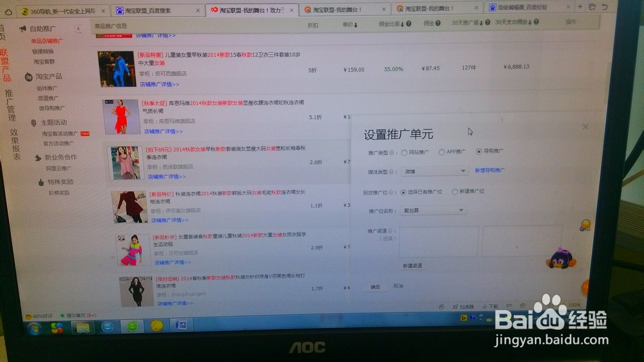The width and height of the screenshot is (644, 362).
Task: Sort by 30天支出佣金 column arrow
Action: tap(530, 22)
